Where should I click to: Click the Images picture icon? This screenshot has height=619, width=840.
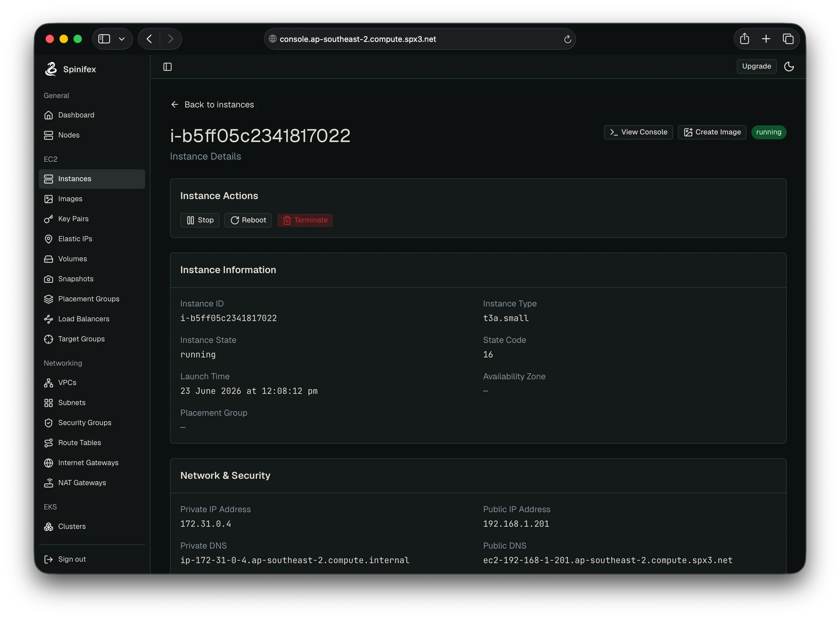click(x=48, y=199)
